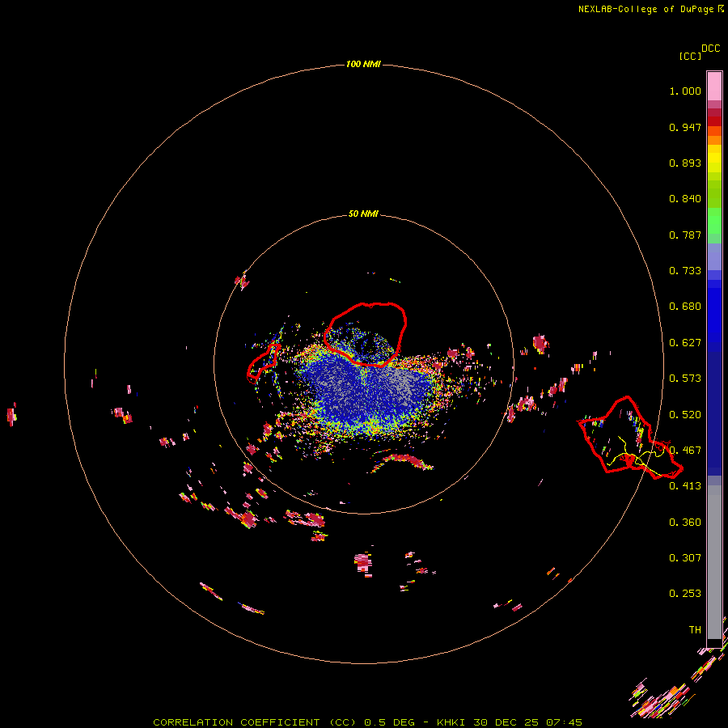Image resolution: width=728 pixels, height=728 pixels.
Task: Pick the bright green segment of the color bar
Action: 714,221
